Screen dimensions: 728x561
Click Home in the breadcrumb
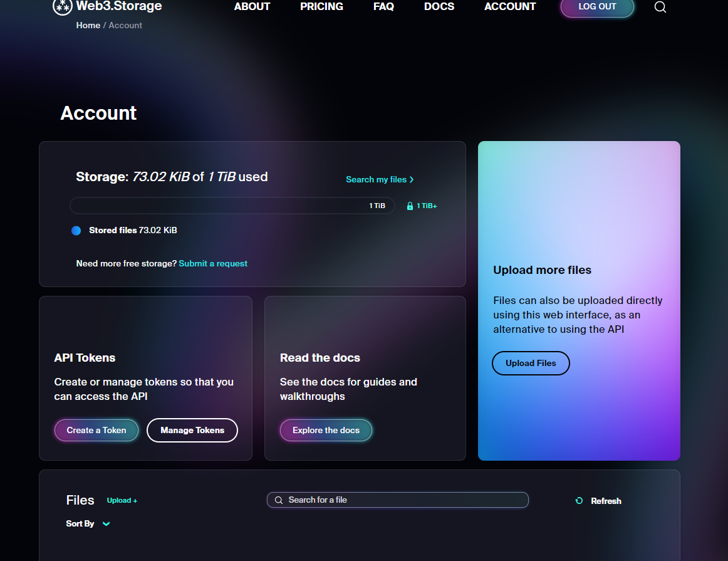(x=88, y=25)
